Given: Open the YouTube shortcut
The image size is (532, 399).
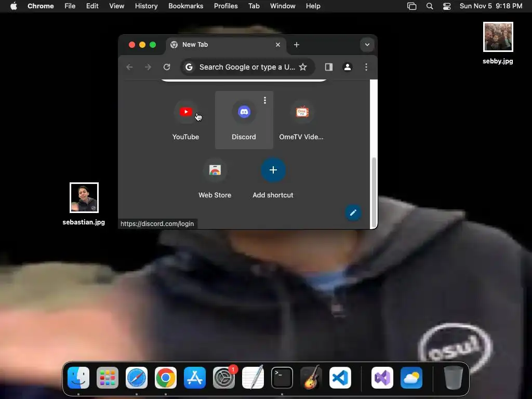Looking at the screenshot, I should (x=185, y=120).
